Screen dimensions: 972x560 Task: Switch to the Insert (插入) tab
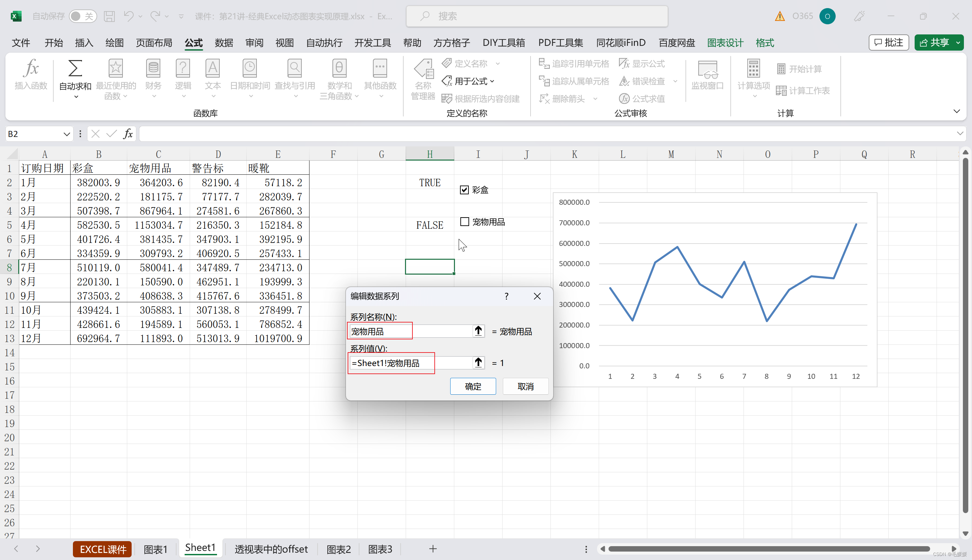click(84, 43)
